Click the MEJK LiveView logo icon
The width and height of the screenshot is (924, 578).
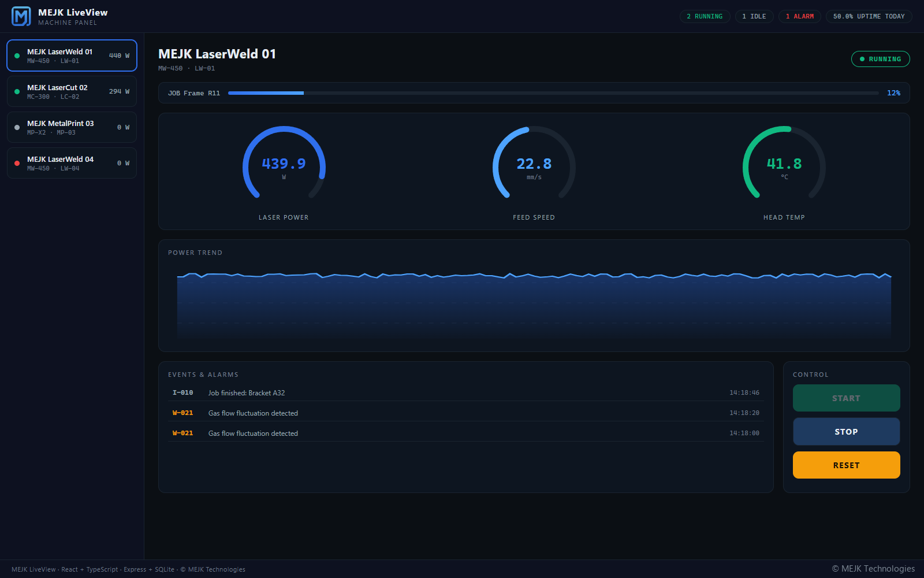click(21, 16)
